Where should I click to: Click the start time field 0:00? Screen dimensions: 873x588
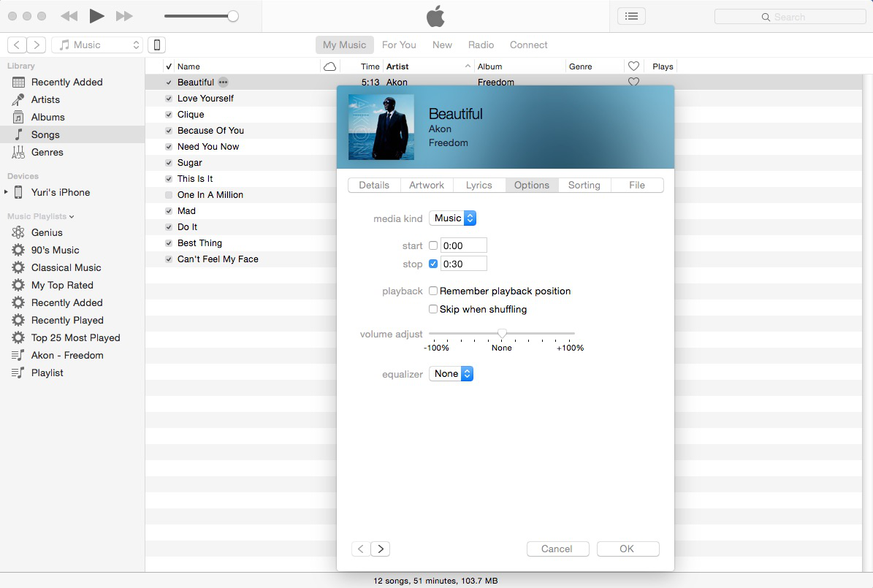464,245
